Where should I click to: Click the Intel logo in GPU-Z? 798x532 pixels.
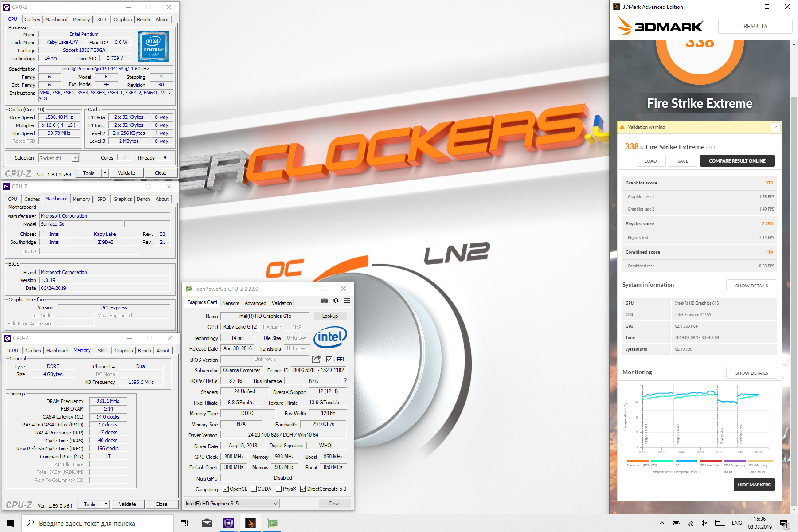point(330,337)
